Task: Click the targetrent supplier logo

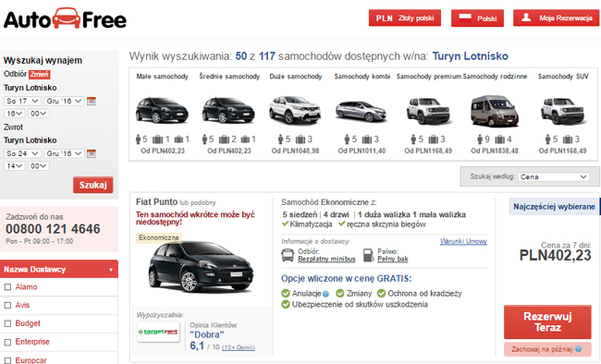Action: click(x=158, y=332)
